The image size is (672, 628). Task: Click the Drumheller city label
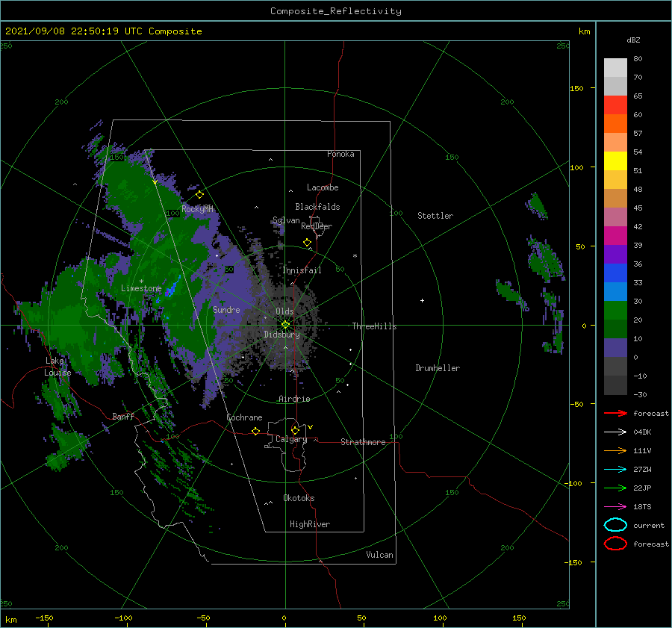pyautogui.click(x=438, y=368)
